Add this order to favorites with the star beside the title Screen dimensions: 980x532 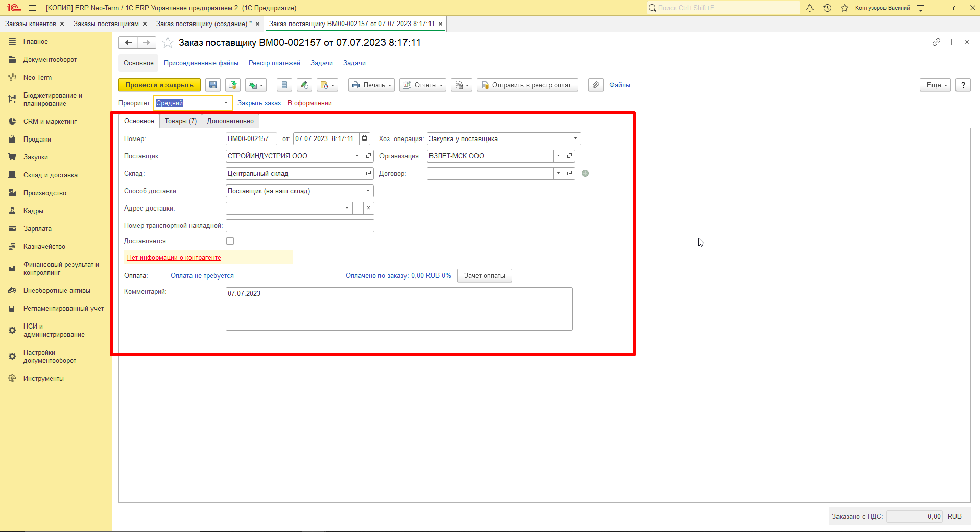168,43
